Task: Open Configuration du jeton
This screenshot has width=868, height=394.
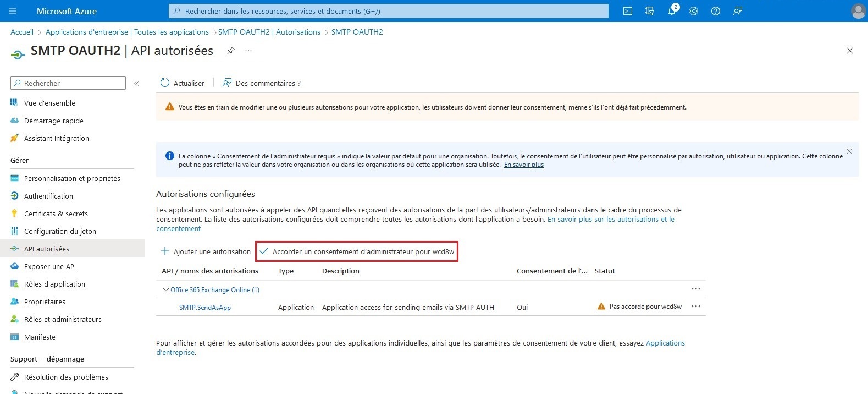Action: tap(60, 231)
